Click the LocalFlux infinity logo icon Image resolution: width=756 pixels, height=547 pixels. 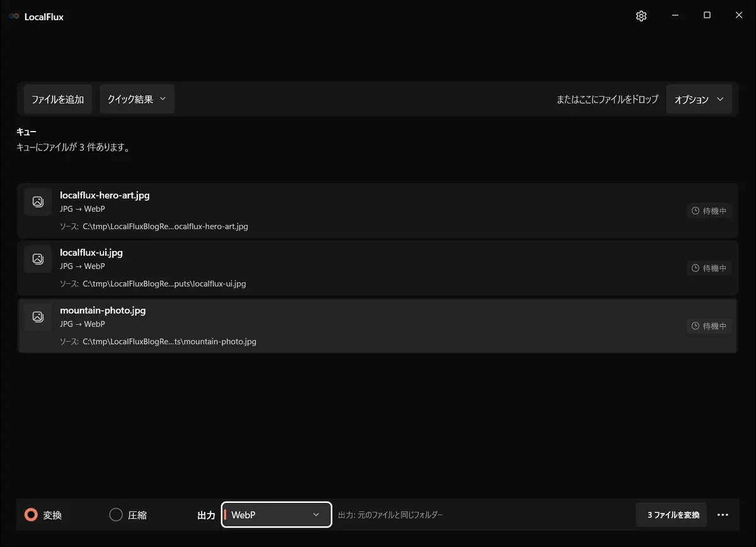tap(14, 16)
